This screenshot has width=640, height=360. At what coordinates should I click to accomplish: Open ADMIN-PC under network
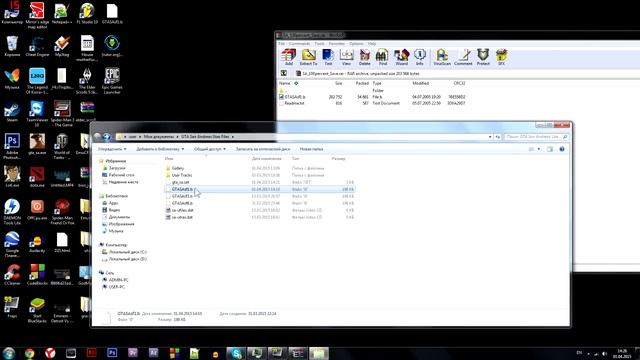pyautogui.click(x=115, y=280)
